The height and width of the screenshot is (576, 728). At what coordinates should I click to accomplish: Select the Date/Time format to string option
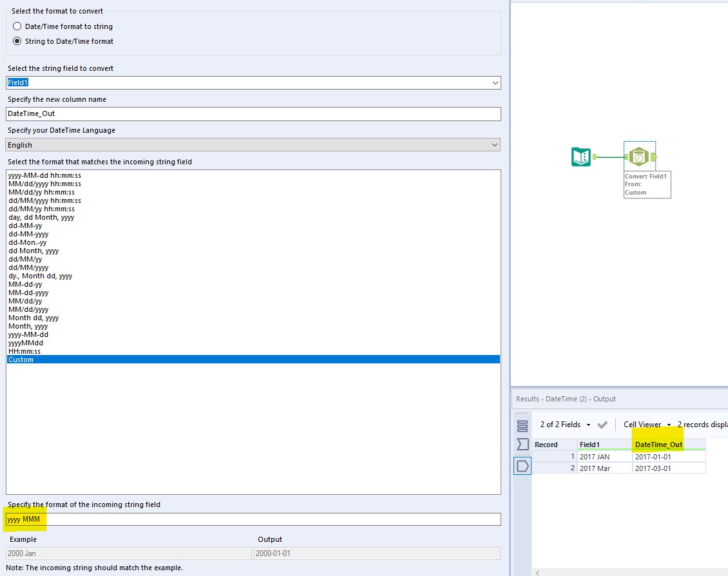(16, 26)
